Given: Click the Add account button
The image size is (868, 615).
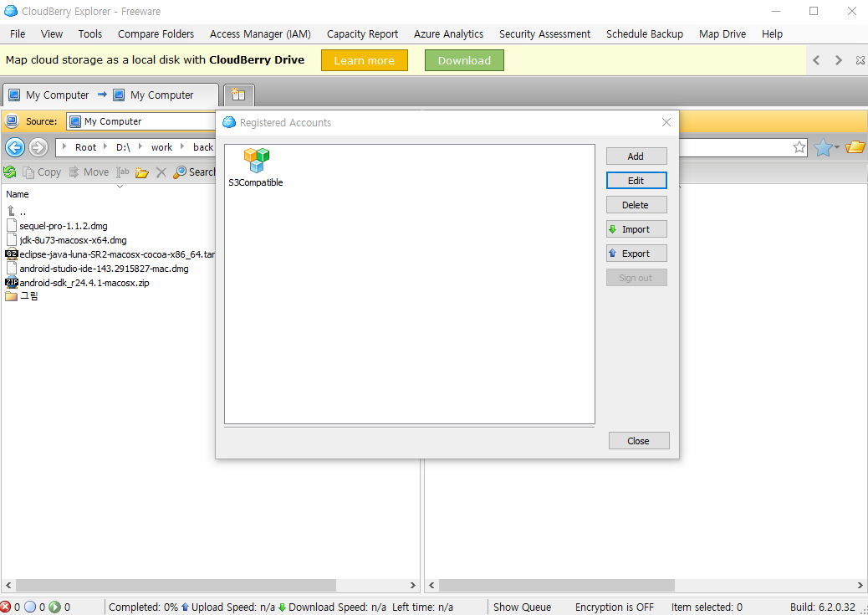Looking at the screenshot, I should tap(636, 156).
